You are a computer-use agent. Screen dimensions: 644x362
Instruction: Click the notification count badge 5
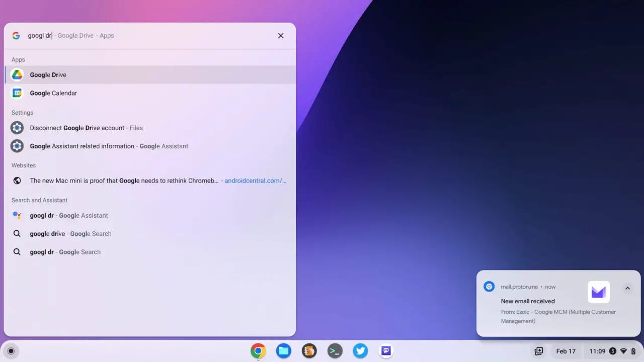point(612,351)
